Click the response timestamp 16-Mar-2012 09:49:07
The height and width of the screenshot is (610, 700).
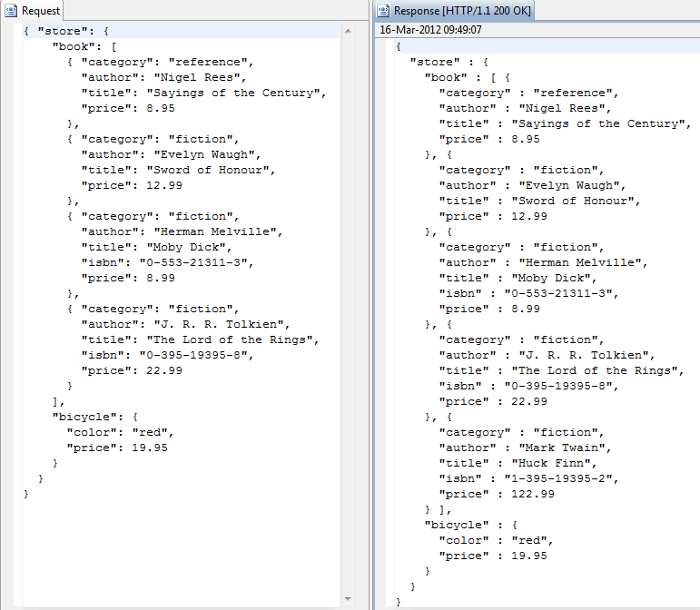coord(430,30)
